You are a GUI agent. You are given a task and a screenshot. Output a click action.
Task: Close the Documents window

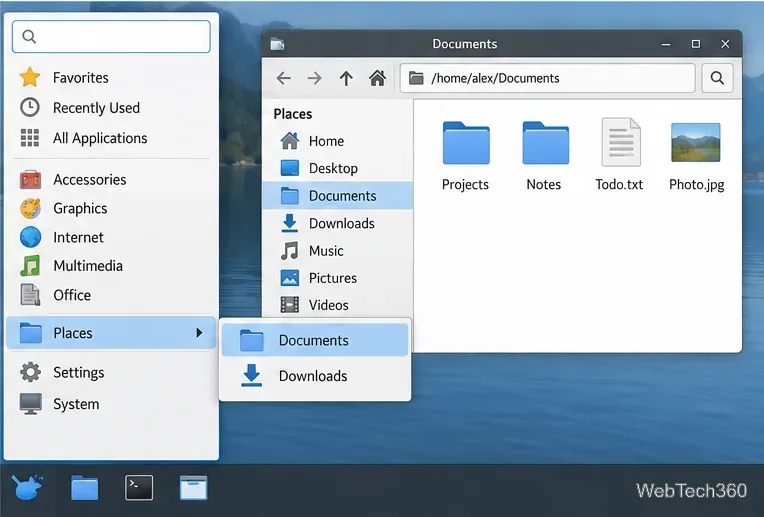pyautogui.click(x=725, y=44)
